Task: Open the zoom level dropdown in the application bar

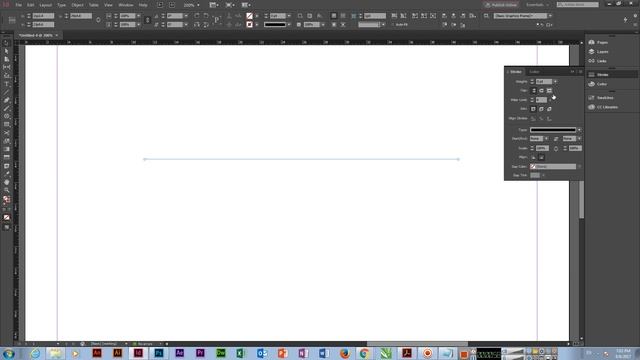Action: pos(198,5)
